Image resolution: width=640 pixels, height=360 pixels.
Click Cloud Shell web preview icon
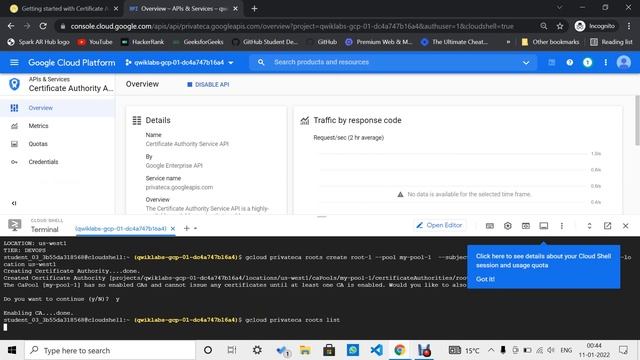tap(526, 226)
